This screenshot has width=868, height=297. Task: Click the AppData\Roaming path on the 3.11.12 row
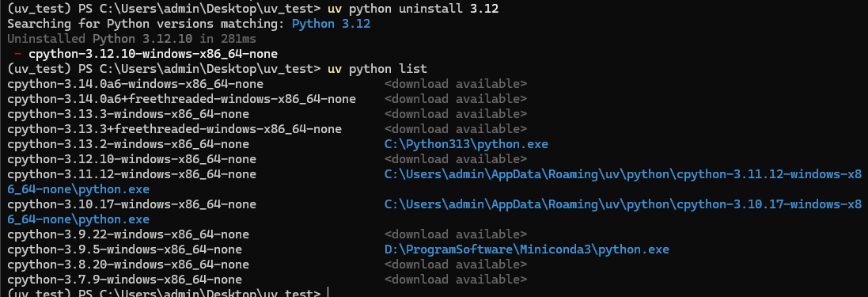[x=623, y=174]
